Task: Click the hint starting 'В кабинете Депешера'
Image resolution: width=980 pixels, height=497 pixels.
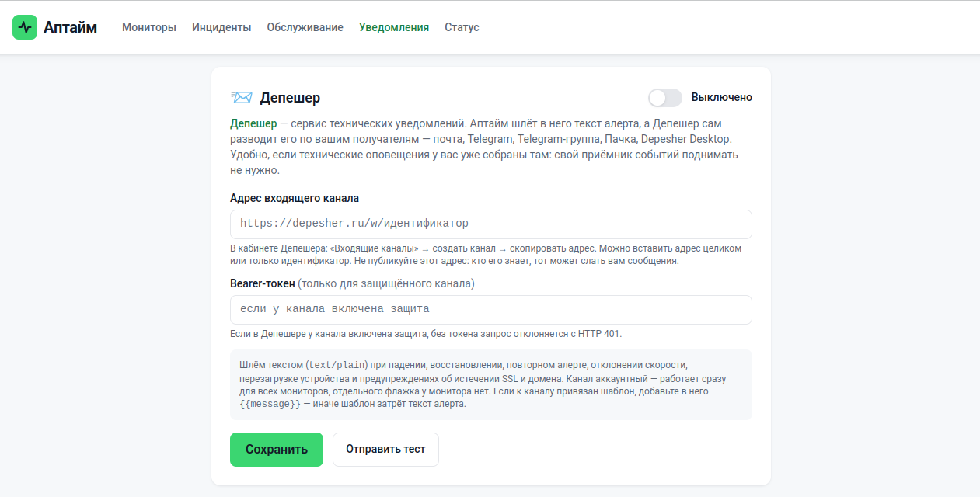Action: [x=486, y=255]
